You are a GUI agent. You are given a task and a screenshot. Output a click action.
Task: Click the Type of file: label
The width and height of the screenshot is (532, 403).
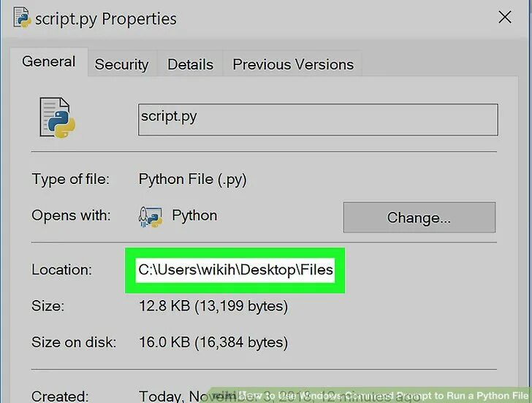click(x=71, y=180)
